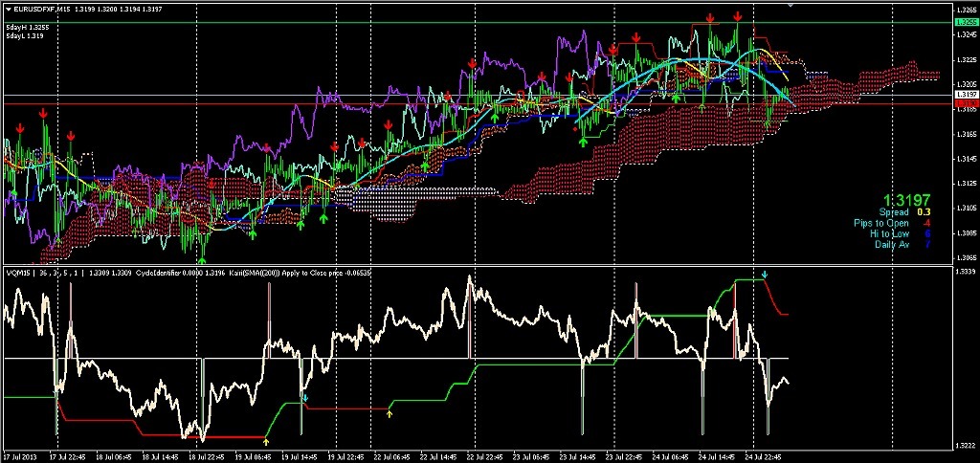Screen dimensions: 980x463
Task: Click the white 1.3197 current price label
Action: 966,95
